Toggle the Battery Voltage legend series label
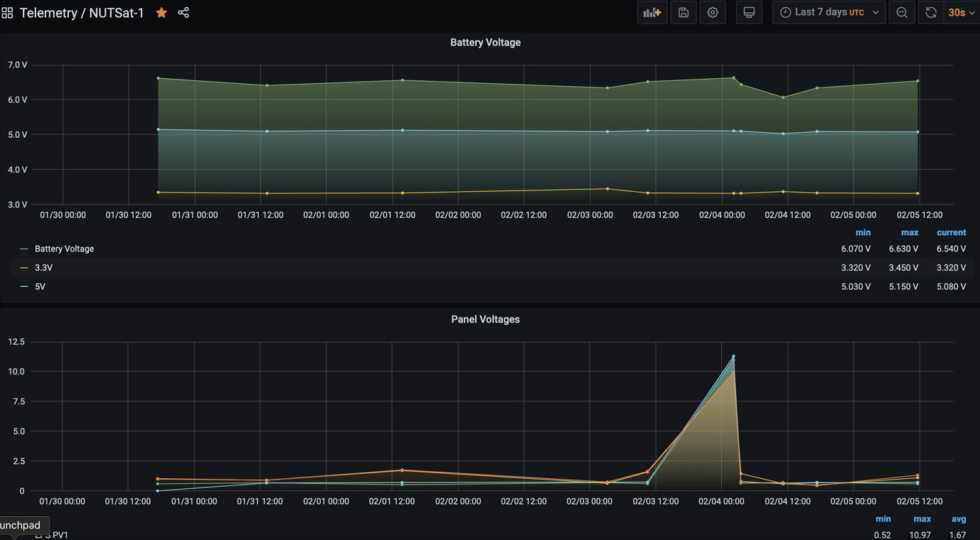The width and height of the screenshot is (980, 540). coord(64,249)
